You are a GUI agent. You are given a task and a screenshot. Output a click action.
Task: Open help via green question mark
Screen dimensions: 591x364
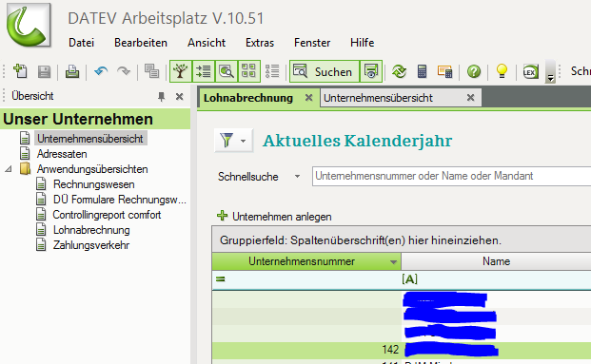[x=474, y=71]
